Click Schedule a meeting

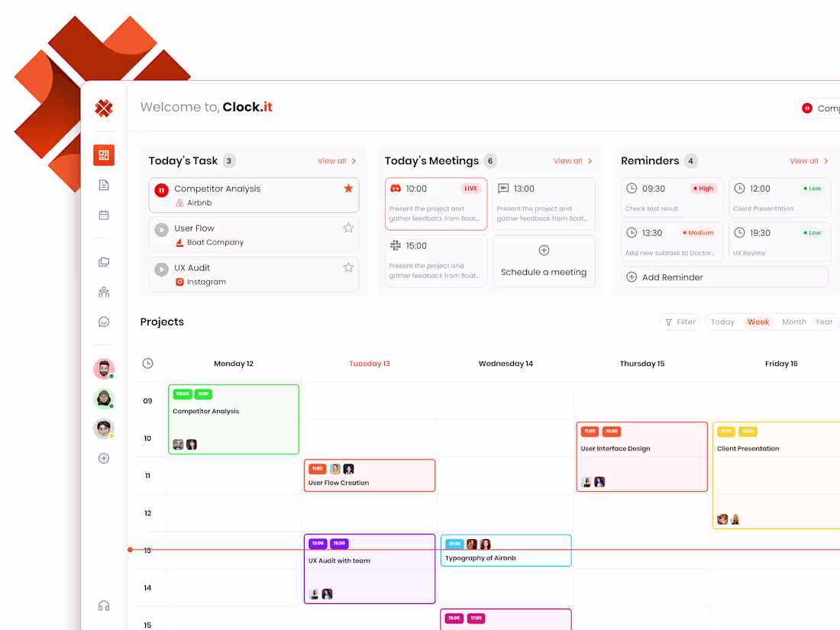pos(544,261)
